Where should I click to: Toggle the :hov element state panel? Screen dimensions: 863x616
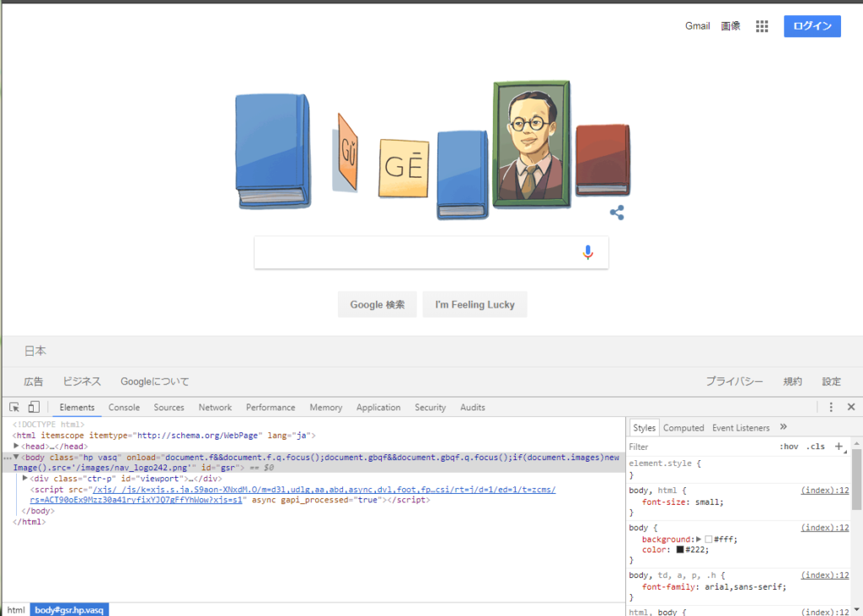pyautogui.click(x=789, y=447)
